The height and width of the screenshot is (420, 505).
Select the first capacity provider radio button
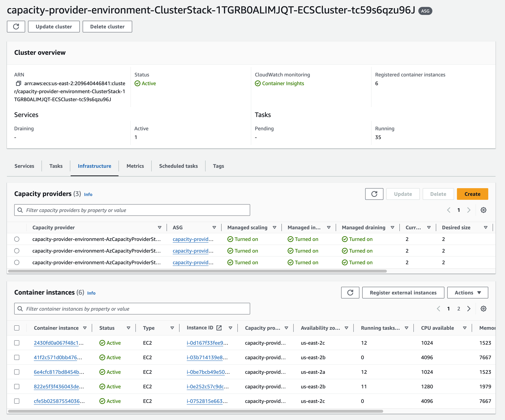coord(17,239)
